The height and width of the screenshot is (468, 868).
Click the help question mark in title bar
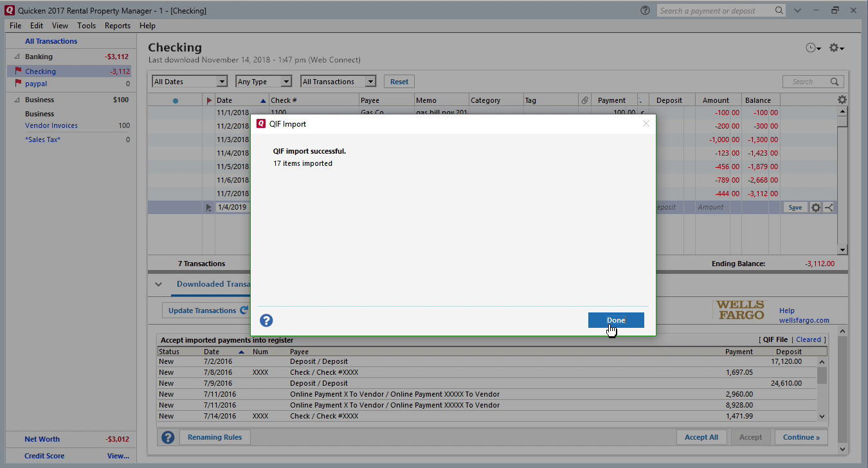pos(646,10)
